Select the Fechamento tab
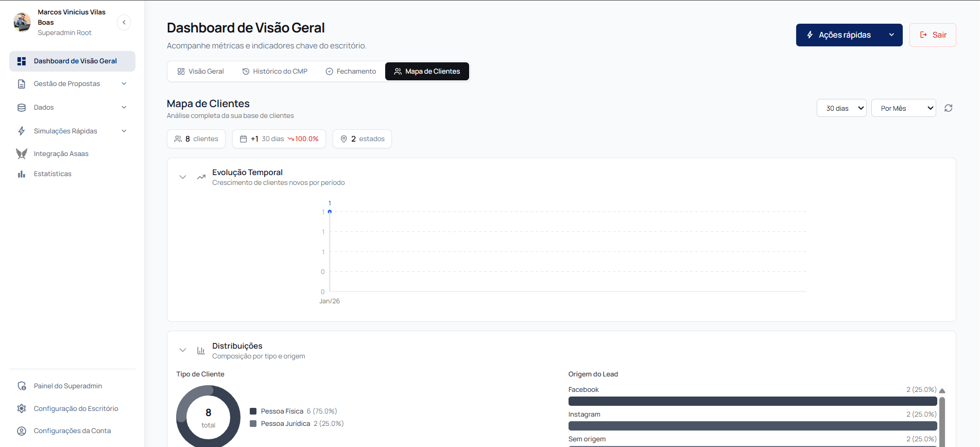Viewport: 980px width, 447px height. tap(351, 72)
